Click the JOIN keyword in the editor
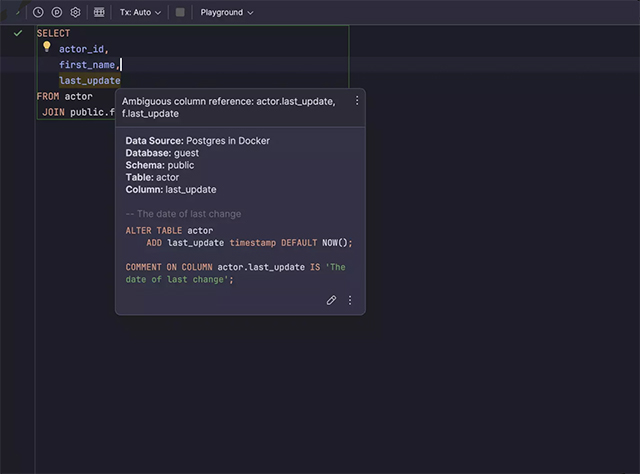This screenshot has width=640, height=474. point(53,112)
